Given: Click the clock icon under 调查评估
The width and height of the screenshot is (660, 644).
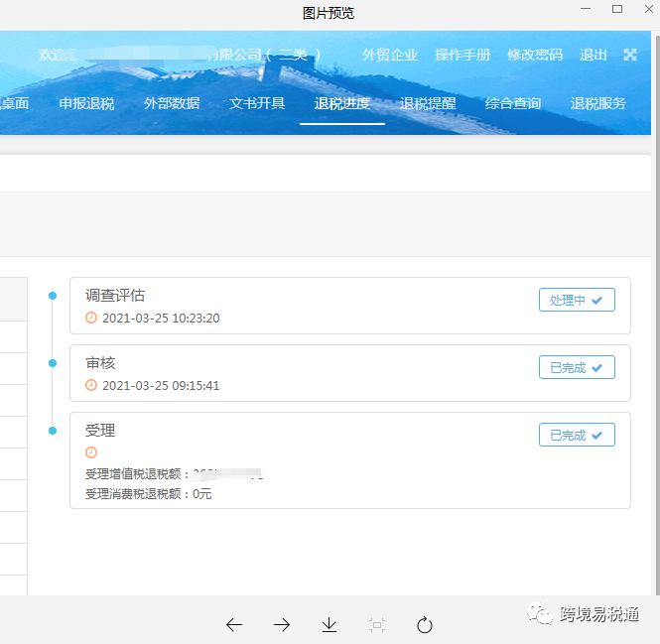Looking at the screenshot, I should point(91,318).
